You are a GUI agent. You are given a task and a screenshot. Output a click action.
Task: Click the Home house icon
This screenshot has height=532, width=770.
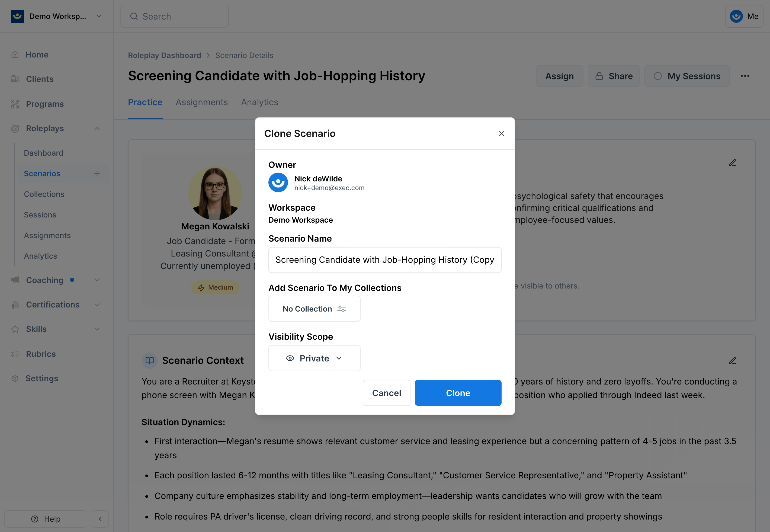[x=15, y=55]
